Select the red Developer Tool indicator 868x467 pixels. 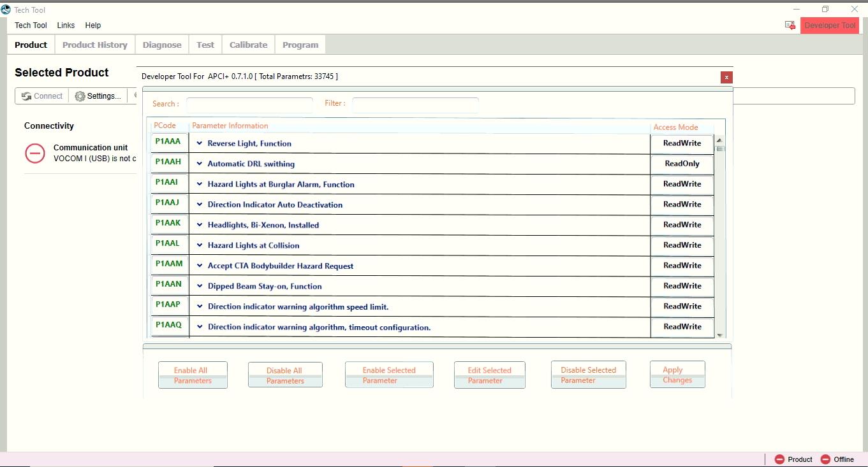click(x=830, y=25)
